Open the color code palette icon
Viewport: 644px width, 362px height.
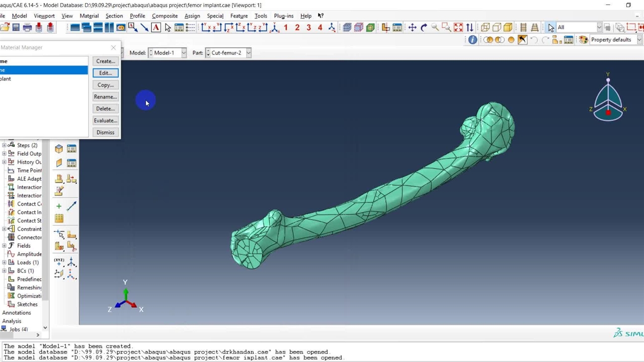[x=583, y=40]
